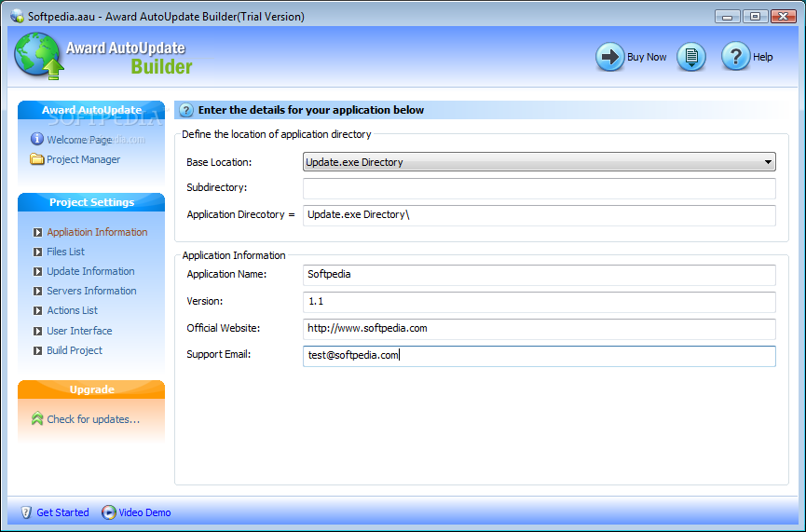
Task: Open Project Manager
Action: [83, 159]
